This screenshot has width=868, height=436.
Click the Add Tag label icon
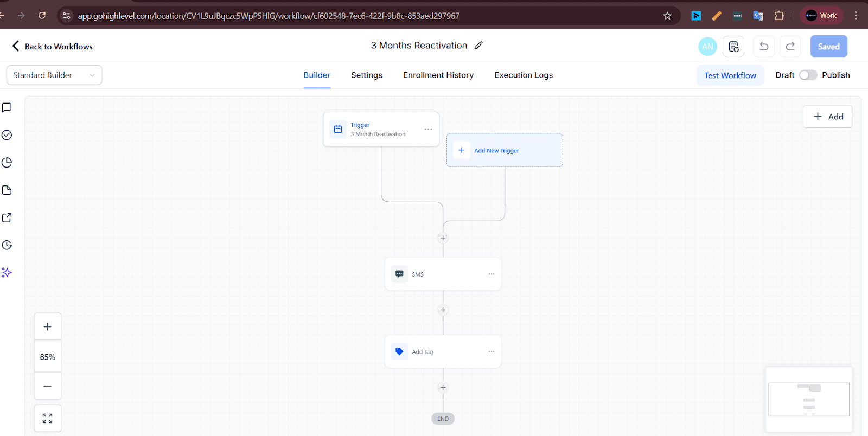tap(399, 351)
